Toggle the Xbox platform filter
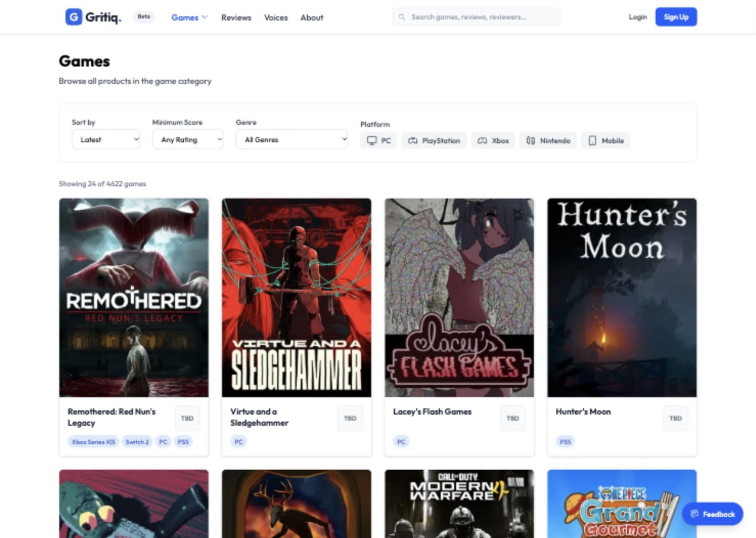The width and height of the screenshot is (756, 538). (493, 141)
